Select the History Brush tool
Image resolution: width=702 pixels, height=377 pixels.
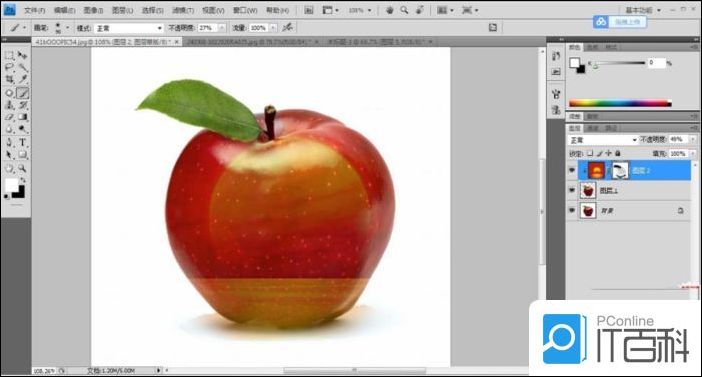tap(22, 105)
